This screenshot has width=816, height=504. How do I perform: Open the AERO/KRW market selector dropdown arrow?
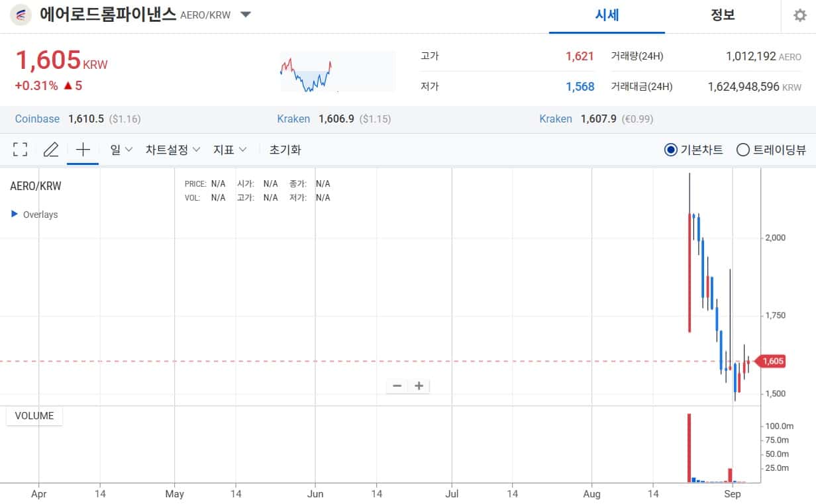coord(246,15)
